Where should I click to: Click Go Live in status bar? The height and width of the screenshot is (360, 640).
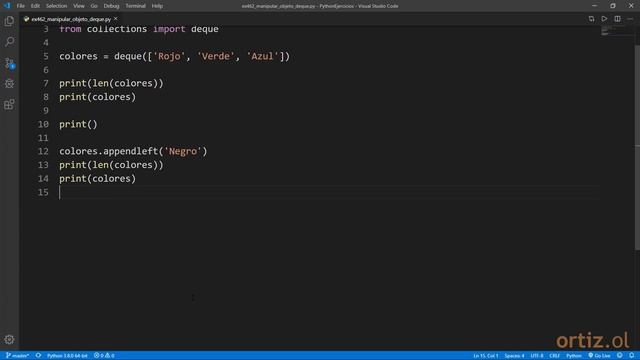coord(599,356)
